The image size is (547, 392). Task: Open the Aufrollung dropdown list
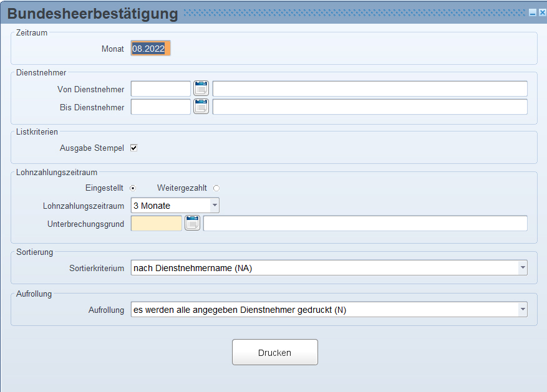[x=522, y=310]
